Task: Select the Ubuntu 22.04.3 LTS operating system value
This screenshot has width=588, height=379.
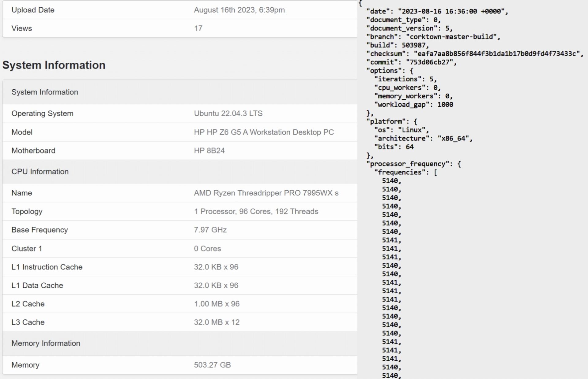Action: tap(228, 113)
